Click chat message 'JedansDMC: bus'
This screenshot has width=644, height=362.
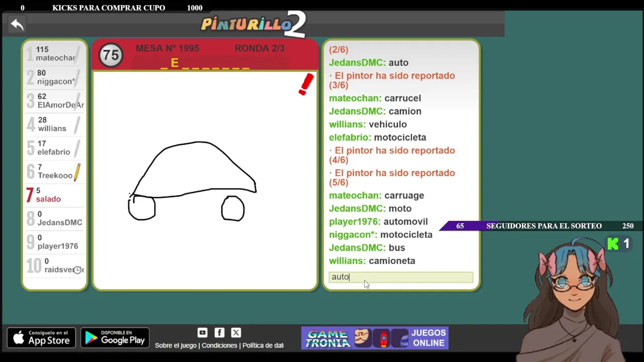click(367, 248)
